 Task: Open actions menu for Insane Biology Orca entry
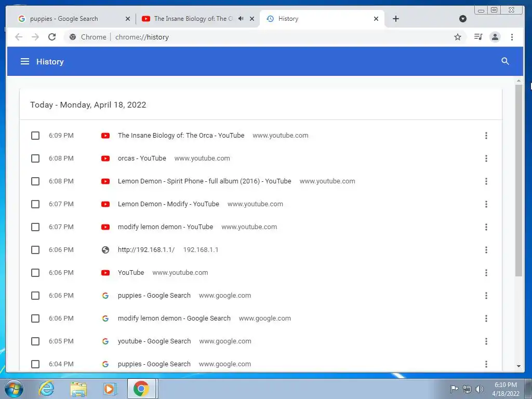(x=486, y=136)
